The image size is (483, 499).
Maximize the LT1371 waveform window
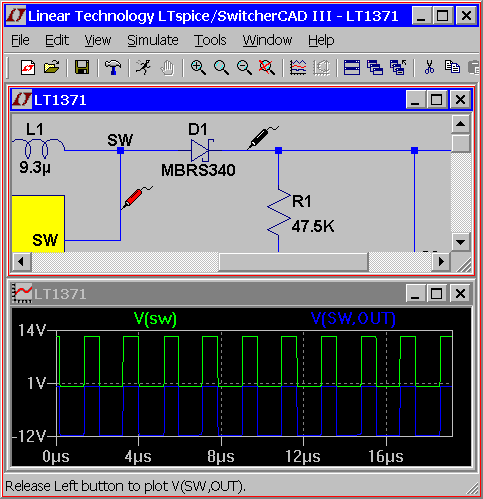436,293
